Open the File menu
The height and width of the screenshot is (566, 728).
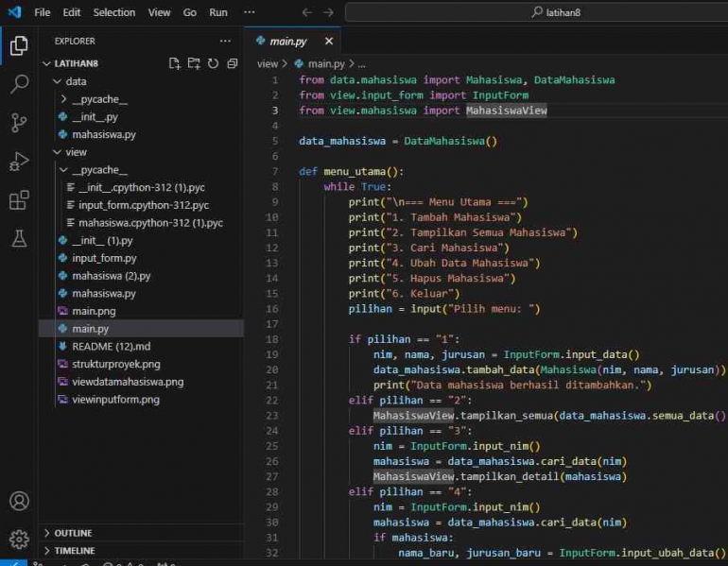(x=43, y=12)
